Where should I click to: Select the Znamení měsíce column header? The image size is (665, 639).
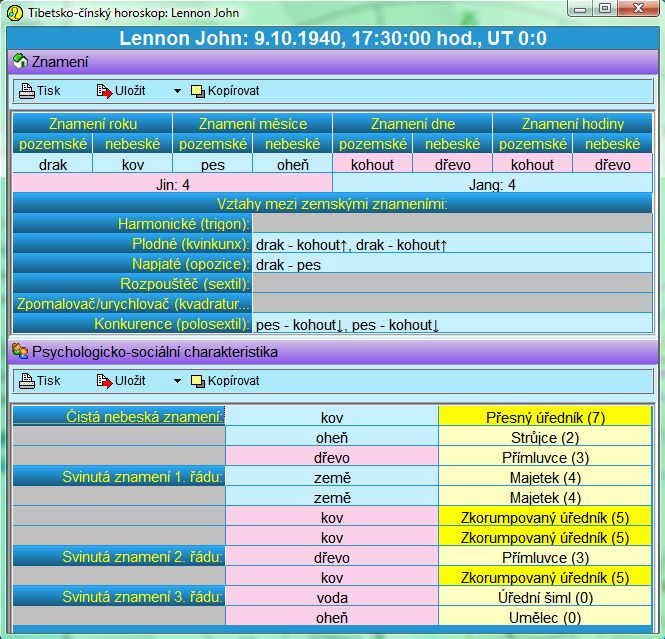(252, 124)
